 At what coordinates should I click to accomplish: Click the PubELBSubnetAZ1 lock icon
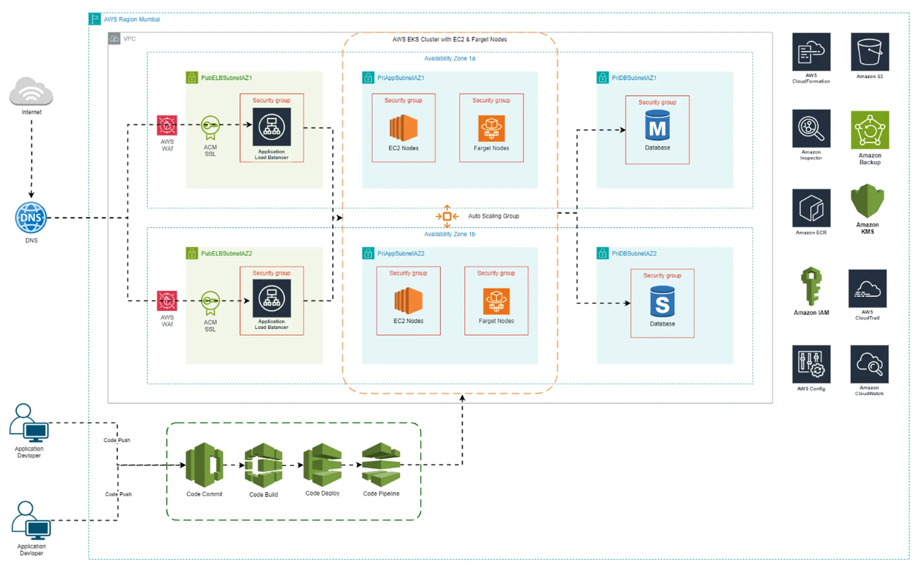coord(192,78)
